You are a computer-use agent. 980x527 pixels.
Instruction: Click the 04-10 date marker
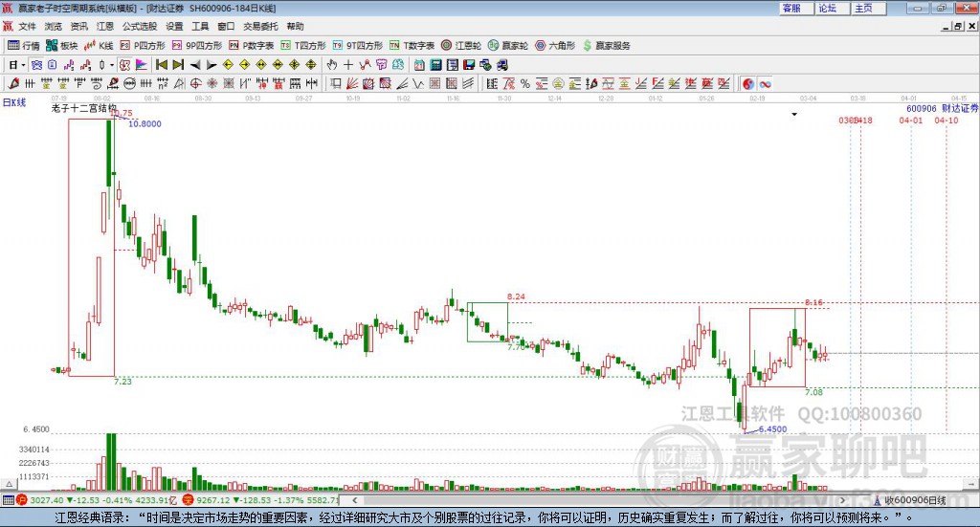[x=947, y=120]
